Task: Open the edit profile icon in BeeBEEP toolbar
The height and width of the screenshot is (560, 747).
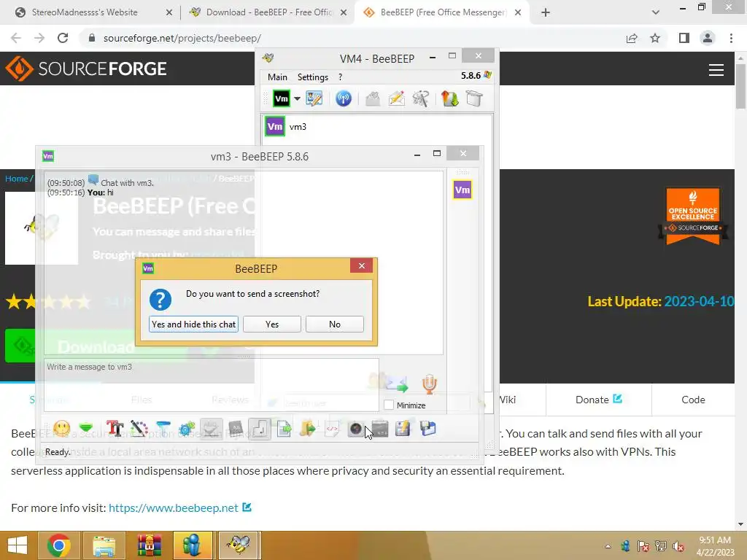Action: [x=314, y=99]
